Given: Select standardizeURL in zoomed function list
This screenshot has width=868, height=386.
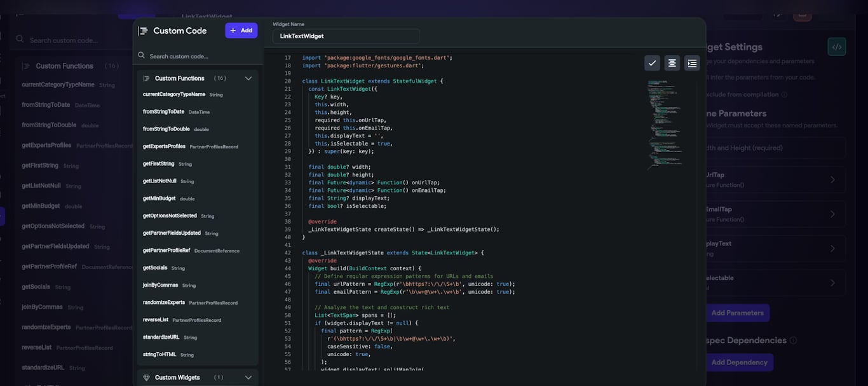Looking at the screenshot, I should (161, 337).
